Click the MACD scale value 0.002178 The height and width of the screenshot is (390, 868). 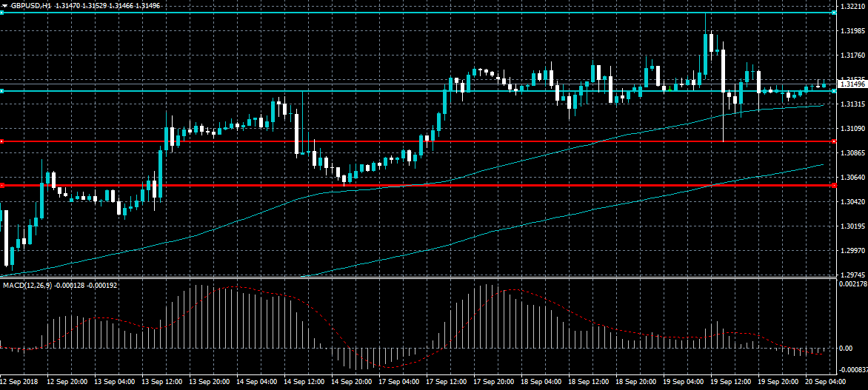tap(852, 283)
